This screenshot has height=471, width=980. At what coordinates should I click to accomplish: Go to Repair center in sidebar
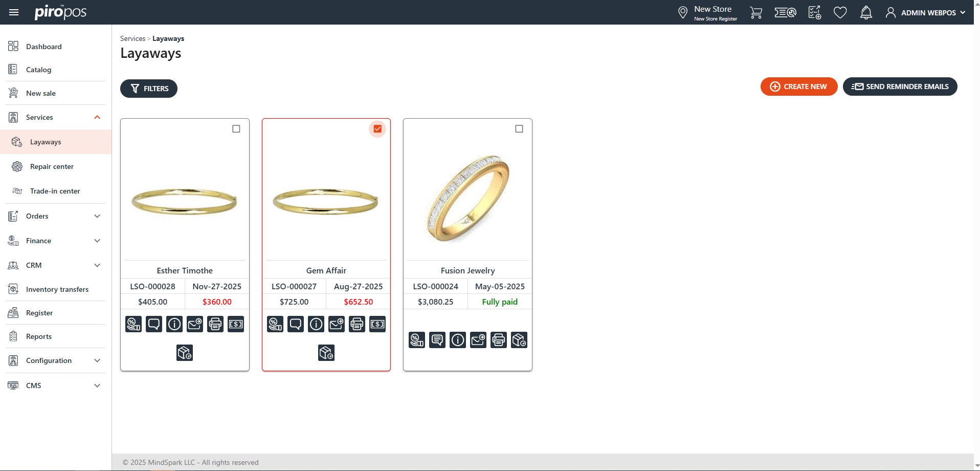[x=52, y=166]
